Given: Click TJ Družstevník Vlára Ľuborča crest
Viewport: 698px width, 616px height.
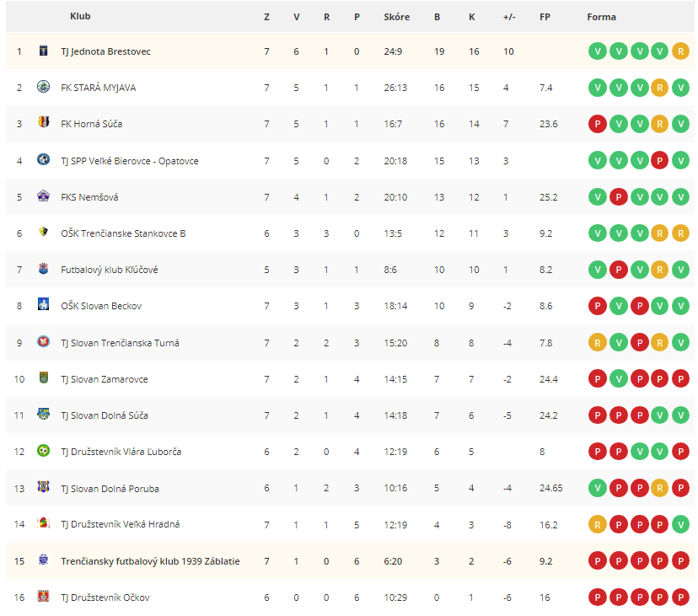Looking at the screenshot, I should coord(43,451).
